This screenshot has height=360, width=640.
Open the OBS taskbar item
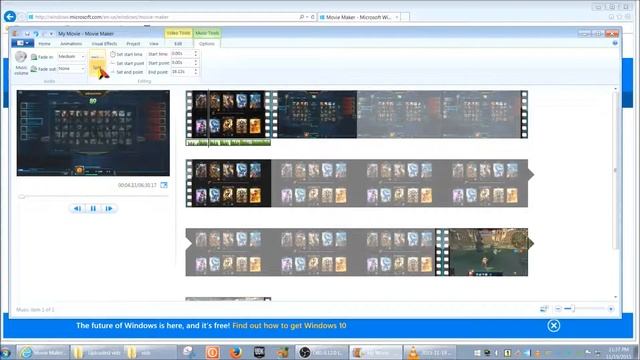(322, 353)
